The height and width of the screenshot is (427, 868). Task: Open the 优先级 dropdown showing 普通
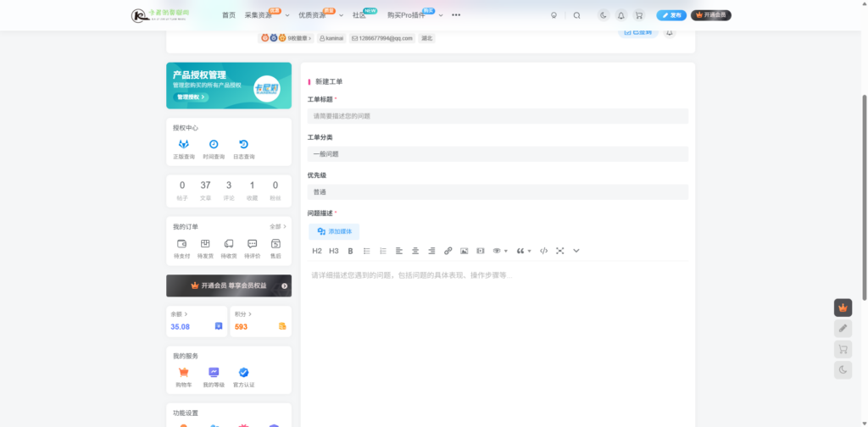[498, 192]
